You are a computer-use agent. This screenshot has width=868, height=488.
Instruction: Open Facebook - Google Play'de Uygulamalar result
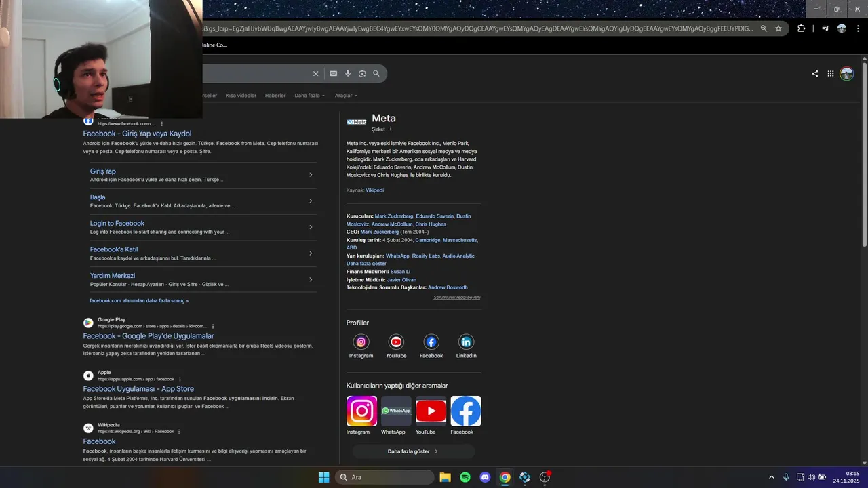click(149, 336)
